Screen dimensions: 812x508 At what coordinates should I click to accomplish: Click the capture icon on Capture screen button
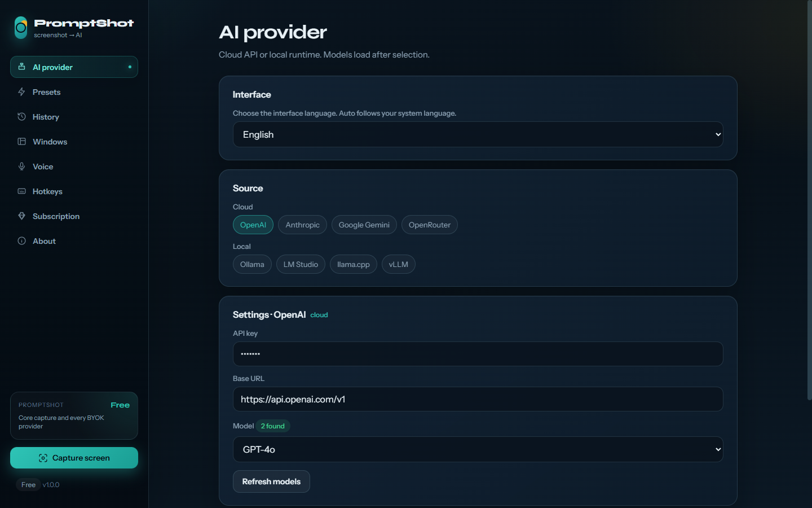click(43, 458)
